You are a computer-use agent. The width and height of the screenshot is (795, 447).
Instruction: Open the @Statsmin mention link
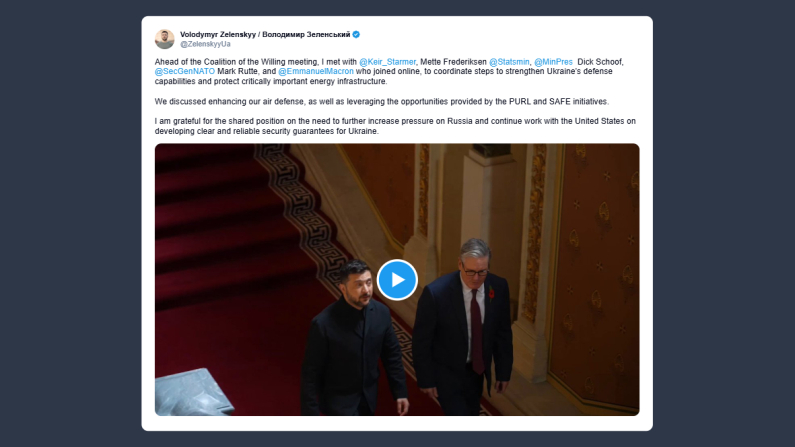[509, 62]
